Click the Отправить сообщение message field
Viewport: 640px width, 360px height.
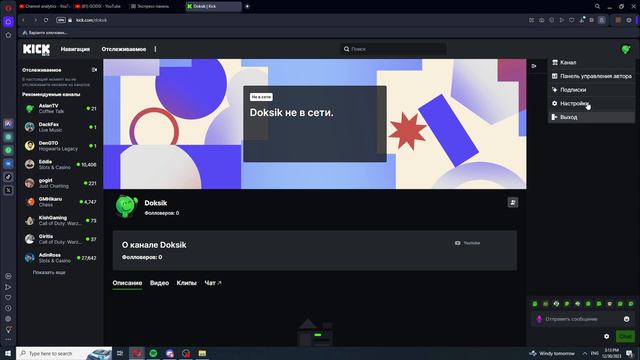click(x=583, y=319)
